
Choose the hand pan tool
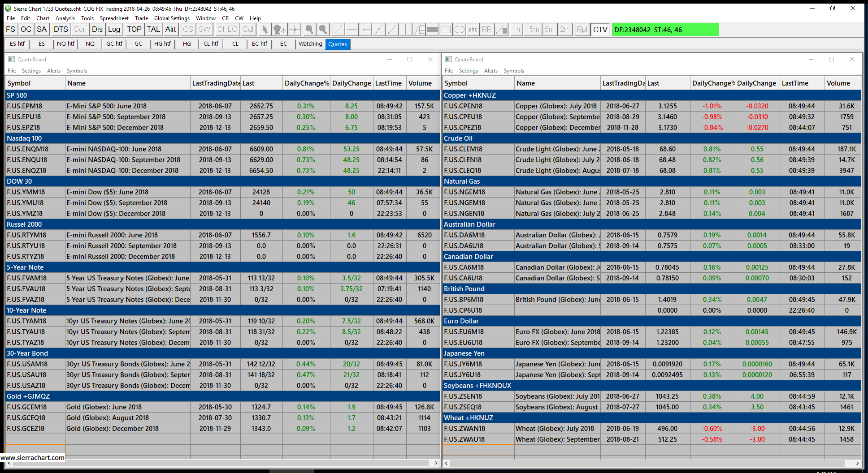(279, 30)
